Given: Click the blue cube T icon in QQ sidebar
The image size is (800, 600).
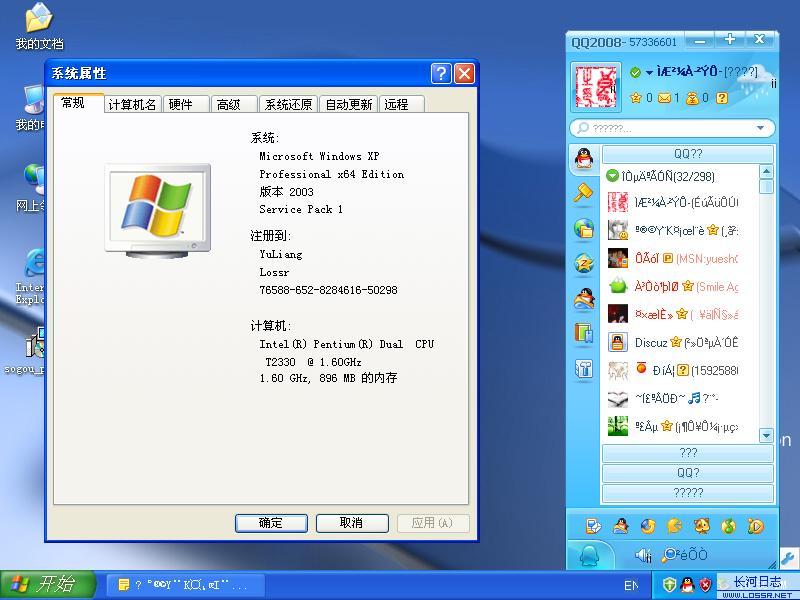Looking at the screenshot, I should [584, 368].
